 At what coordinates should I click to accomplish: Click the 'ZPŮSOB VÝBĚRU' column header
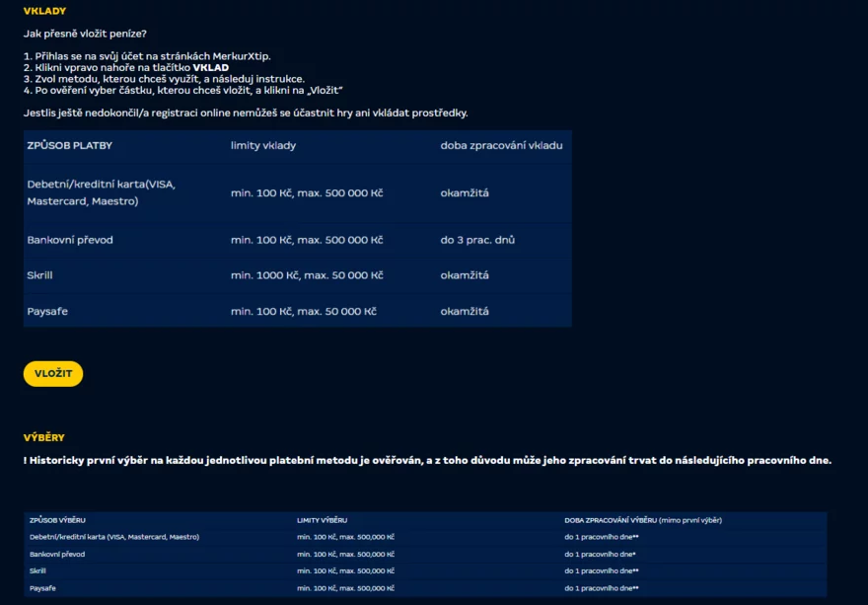[x=57, y=520]
